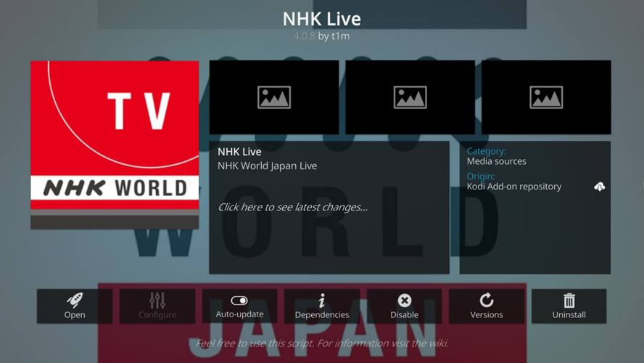Click the cloud download icon beside Origin

tap(599, 187)
